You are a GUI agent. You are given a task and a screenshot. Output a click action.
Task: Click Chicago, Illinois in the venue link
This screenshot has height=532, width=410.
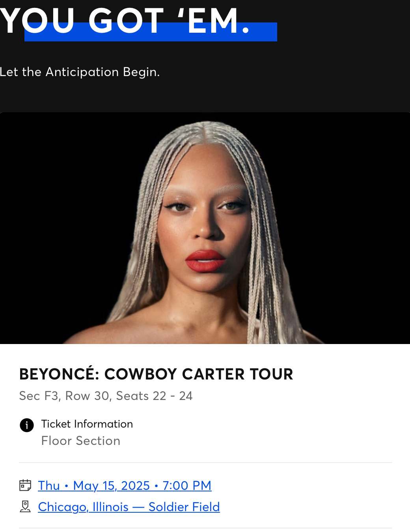pos(83,507)
